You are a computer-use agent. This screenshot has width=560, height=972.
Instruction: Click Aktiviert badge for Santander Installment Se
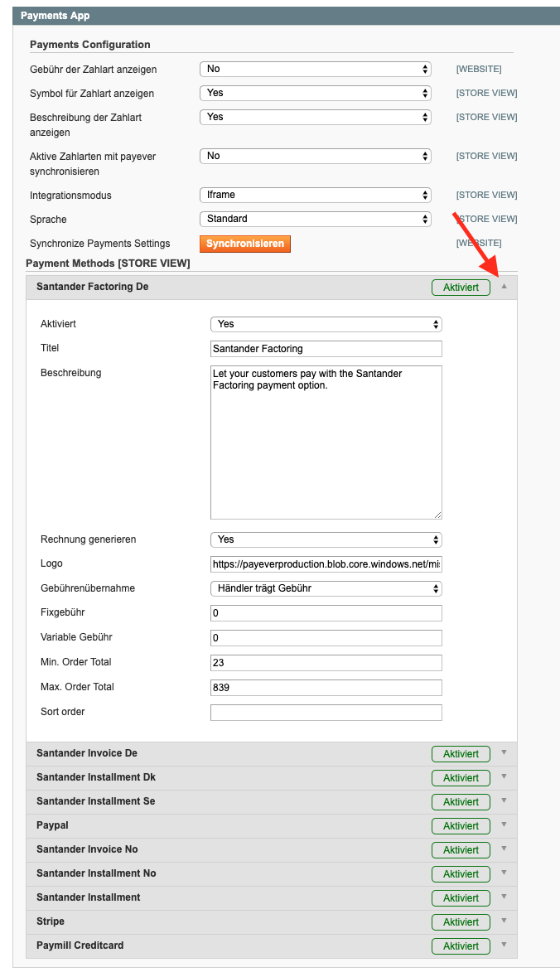(x=461, y=801)
